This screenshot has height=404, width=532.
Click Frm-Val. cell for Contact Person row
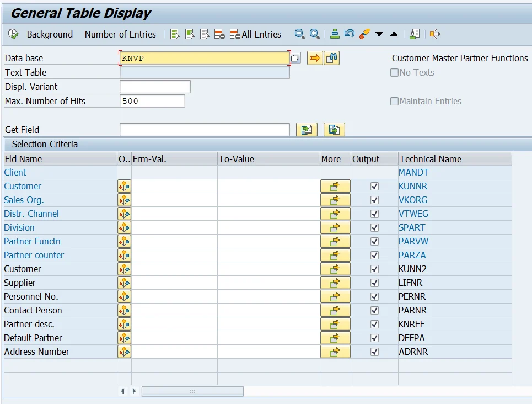pyautogui.click(x=174, y=310)
